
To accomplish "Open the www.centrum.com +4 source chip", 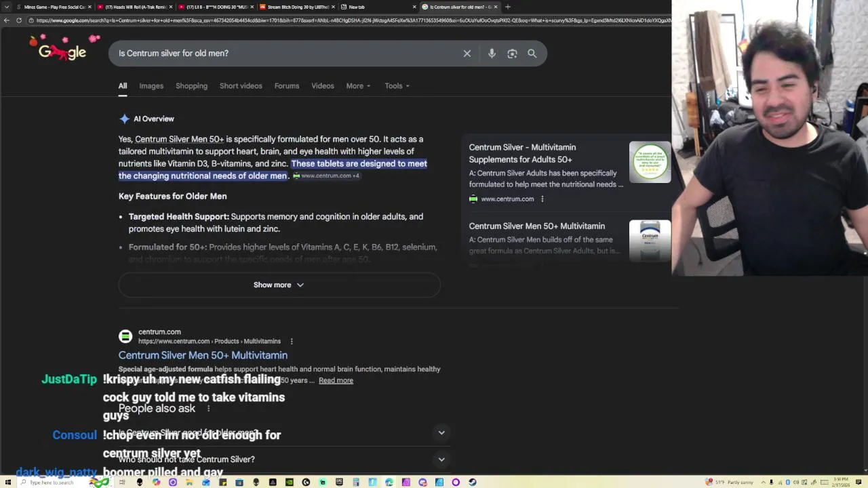I will 326,176.
